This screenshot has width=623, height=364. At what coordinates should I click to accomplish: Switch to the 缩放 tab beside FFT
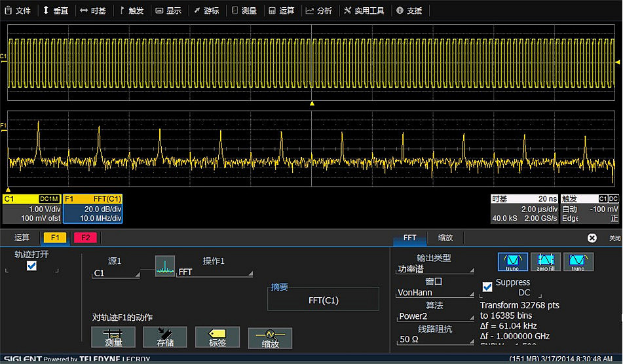coord(445,238)
